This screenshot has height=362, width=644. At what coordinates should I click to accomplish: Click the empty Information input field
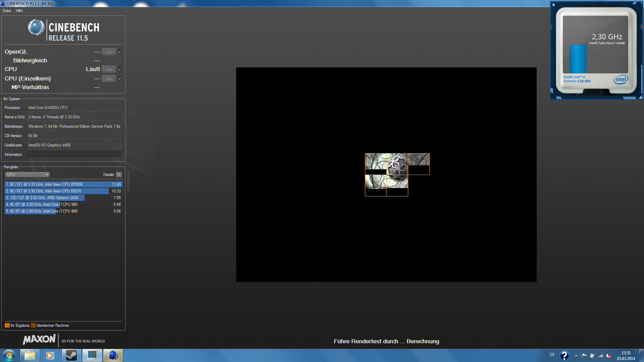click(x=74, y=155)
